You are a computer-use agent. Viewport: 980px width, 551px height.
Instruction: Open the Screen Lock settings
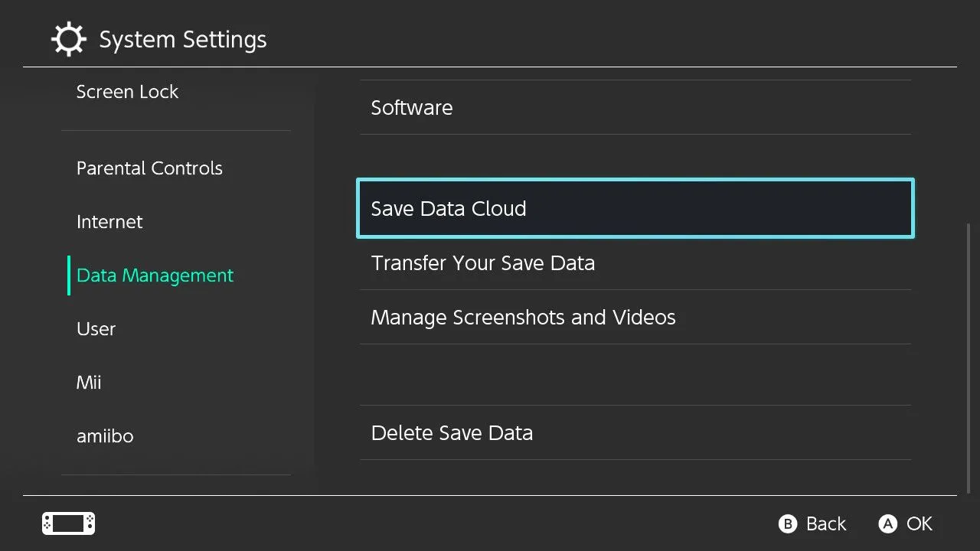tap(127, 92)
